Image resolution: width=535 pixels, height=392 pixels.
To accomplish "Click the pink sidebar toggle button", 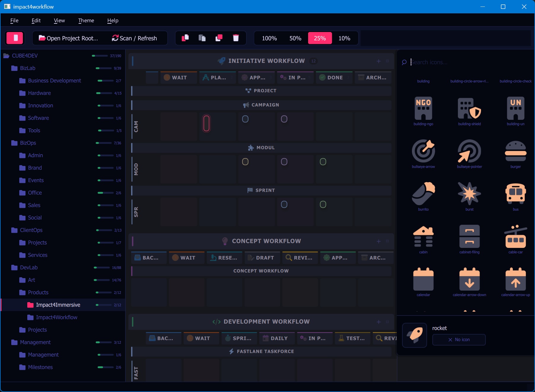I will (x=15, y=38).
